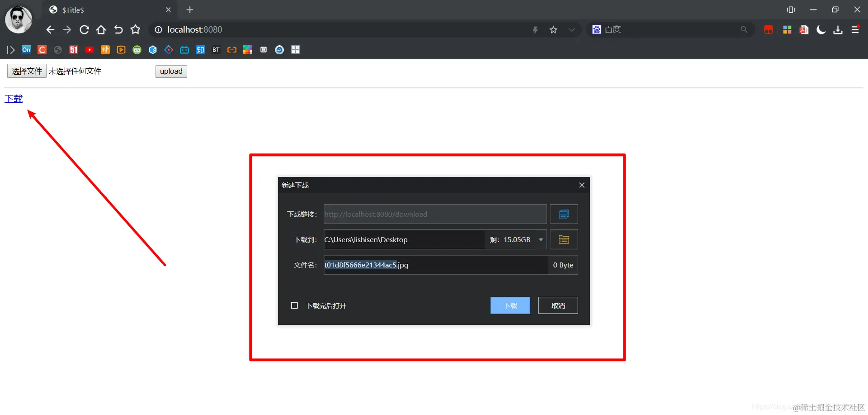Open the BT bookmark
Viewport: 868px width, 415px height.
(x=216, y=50)
